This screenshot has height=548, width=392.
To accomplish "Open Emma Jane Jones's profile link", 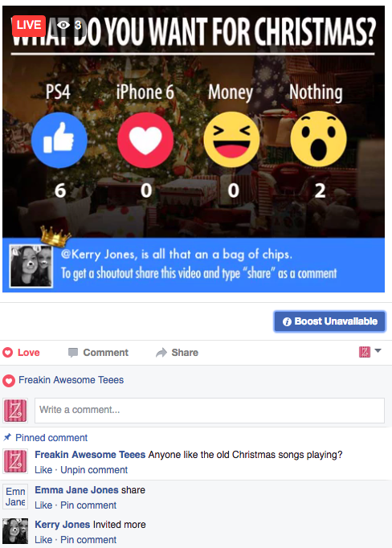I will [x=76, y=490].
